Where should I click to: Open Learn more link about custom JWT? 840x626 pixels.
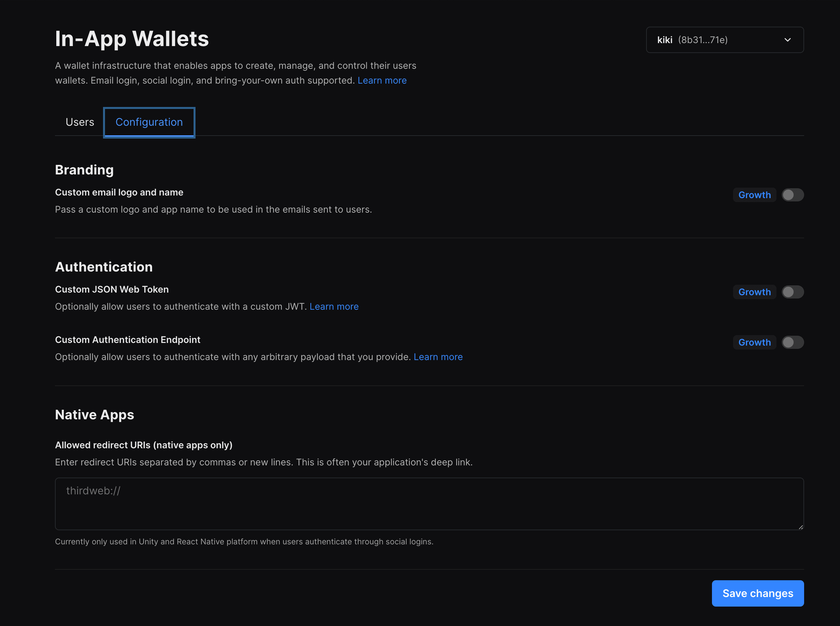point(333,306)
